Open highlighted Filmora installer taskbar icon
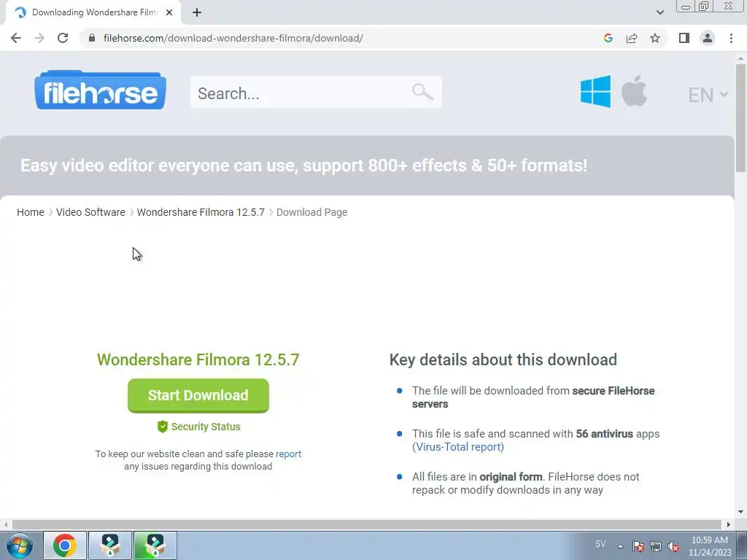Screen dimensions: 747x560 click(155, 545)
